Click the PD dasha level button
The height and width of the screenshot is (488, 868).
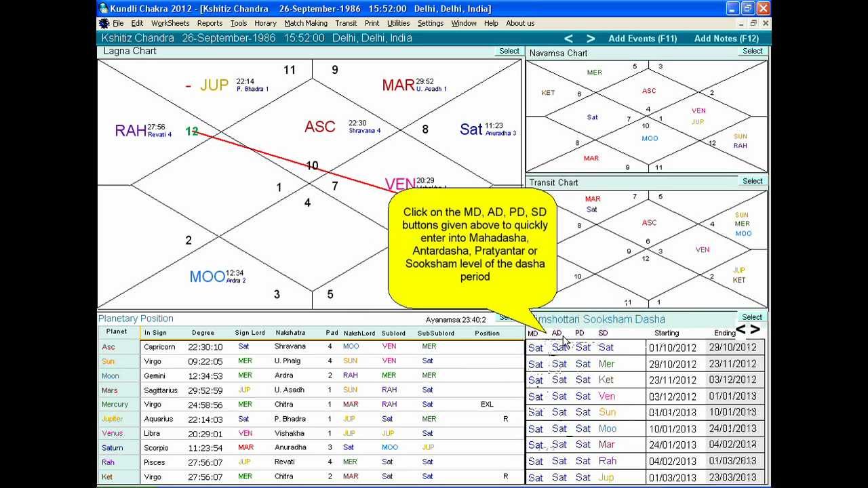579,333
